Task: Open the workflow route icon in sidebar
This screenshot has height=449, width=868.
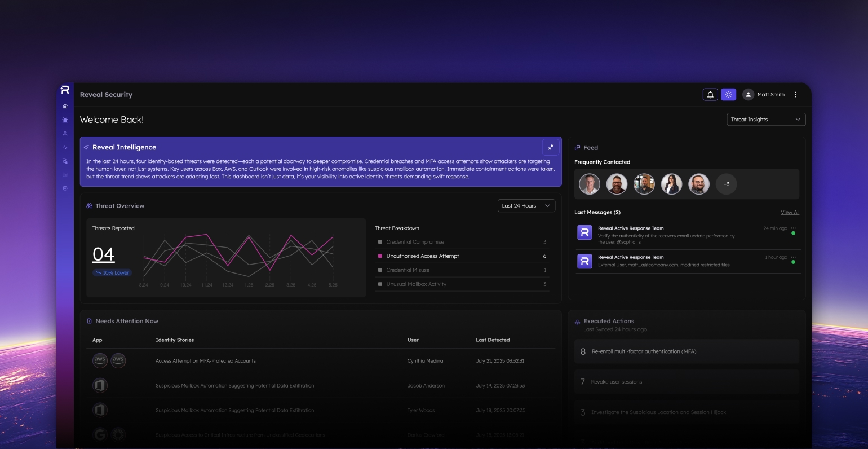Action: tap(65, 161)
